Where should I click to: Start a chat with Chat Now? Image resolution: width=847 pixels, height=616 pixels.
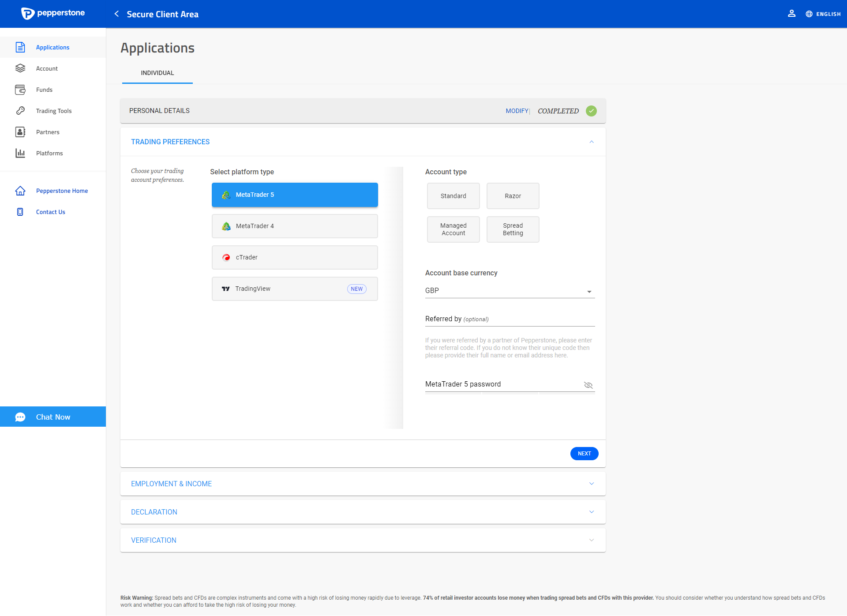[53, 417]
